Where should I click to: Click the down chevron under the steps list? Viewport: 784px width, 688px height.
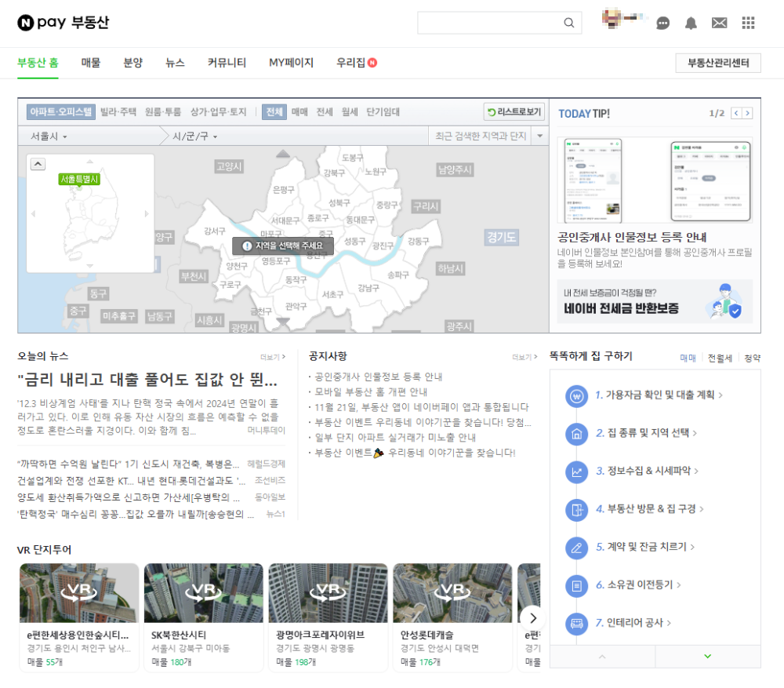pos(707,656)
